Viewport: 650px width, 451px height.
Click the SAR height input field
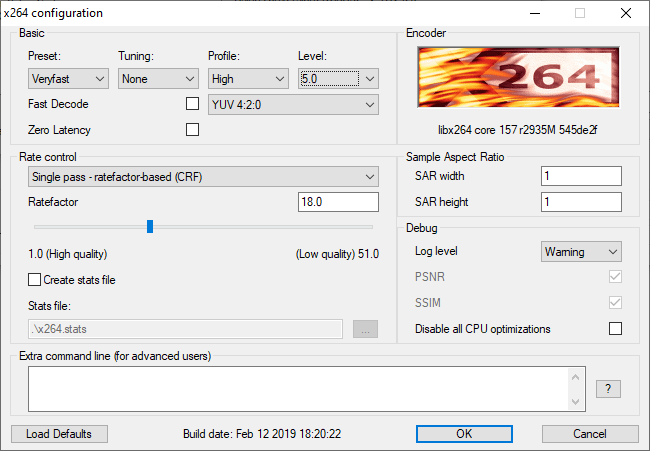coord(581,202)
